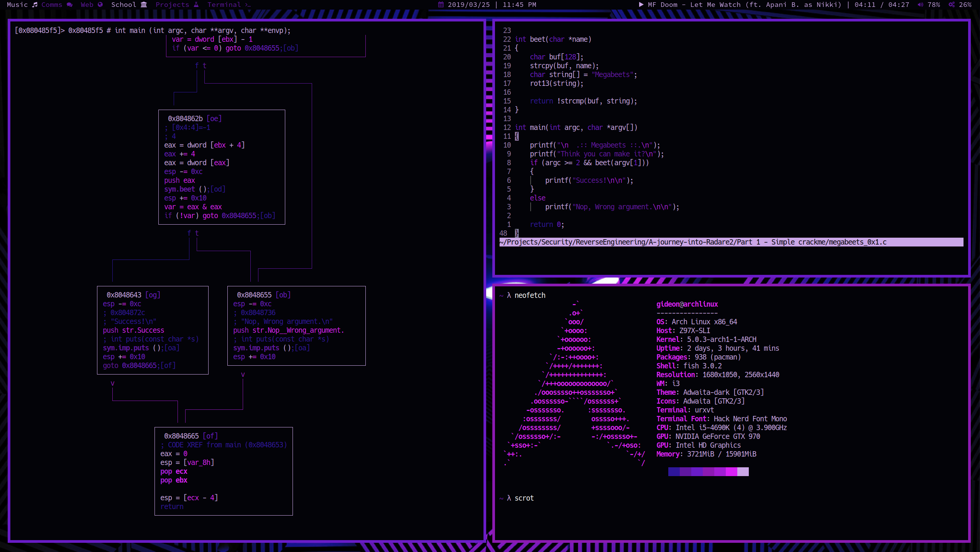Click the pop ecx instruction
Screen dimensions: 980x552
point(174,471)
